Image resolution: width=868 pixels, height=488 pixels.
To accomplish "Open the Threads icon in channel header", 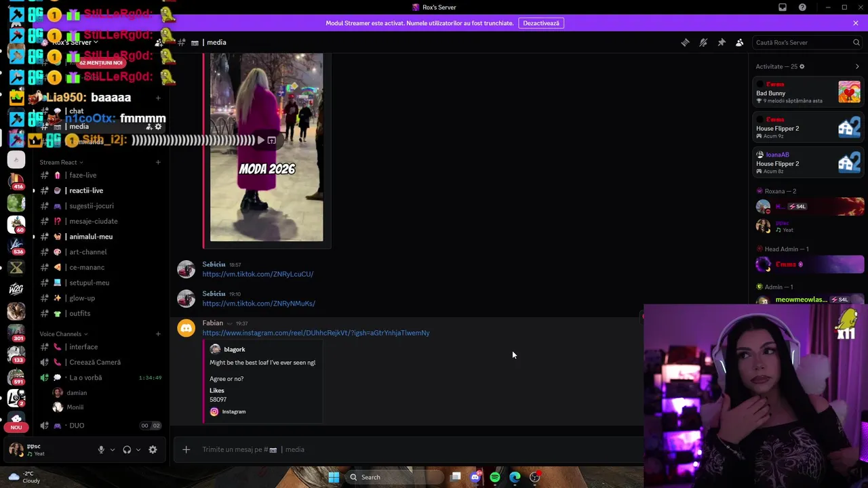I will click(x=685, y=42).
